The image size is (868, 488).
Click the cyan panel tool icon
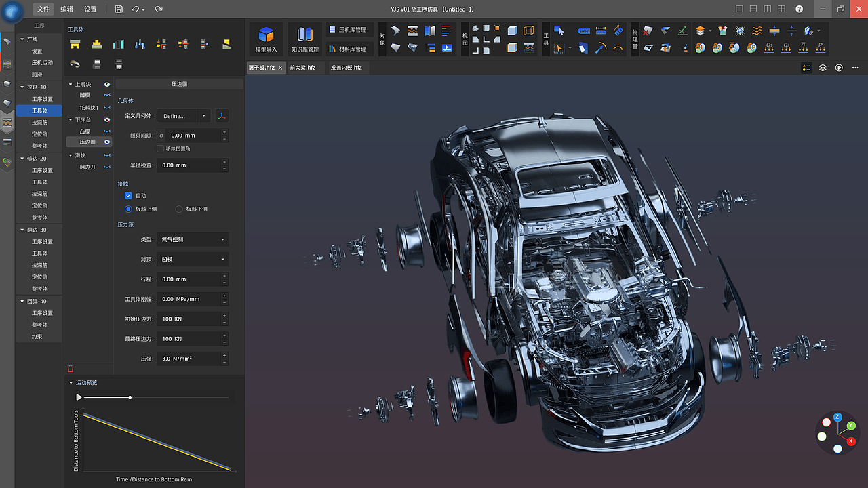click(x=119, y=44)
